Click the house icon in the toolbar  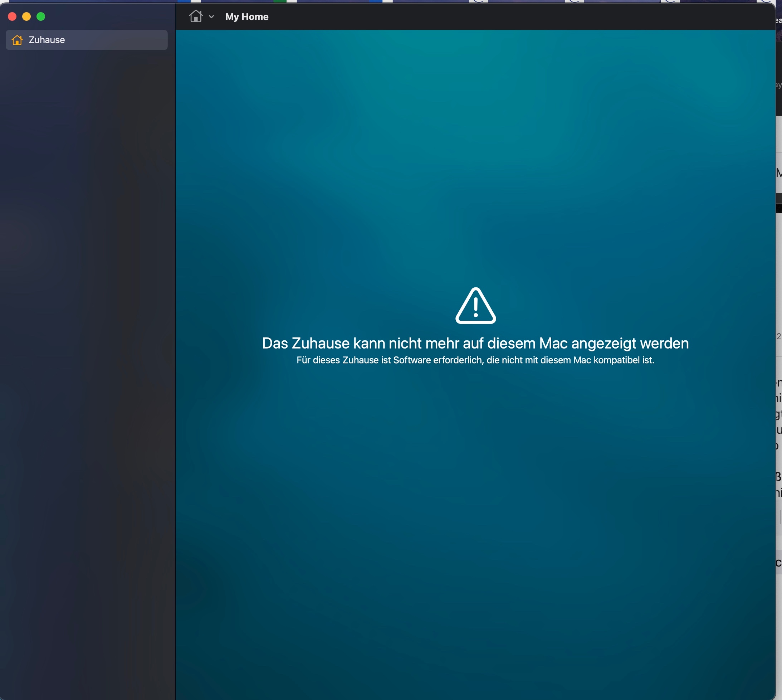(196, 16)
